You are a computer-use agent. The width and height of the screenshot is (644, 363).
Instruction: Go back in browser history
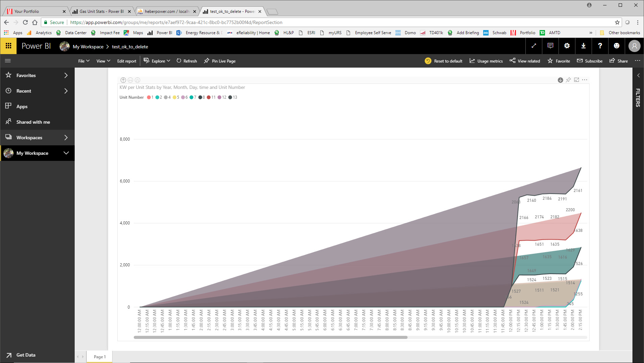pyautogui.click(x=6, y=22)
